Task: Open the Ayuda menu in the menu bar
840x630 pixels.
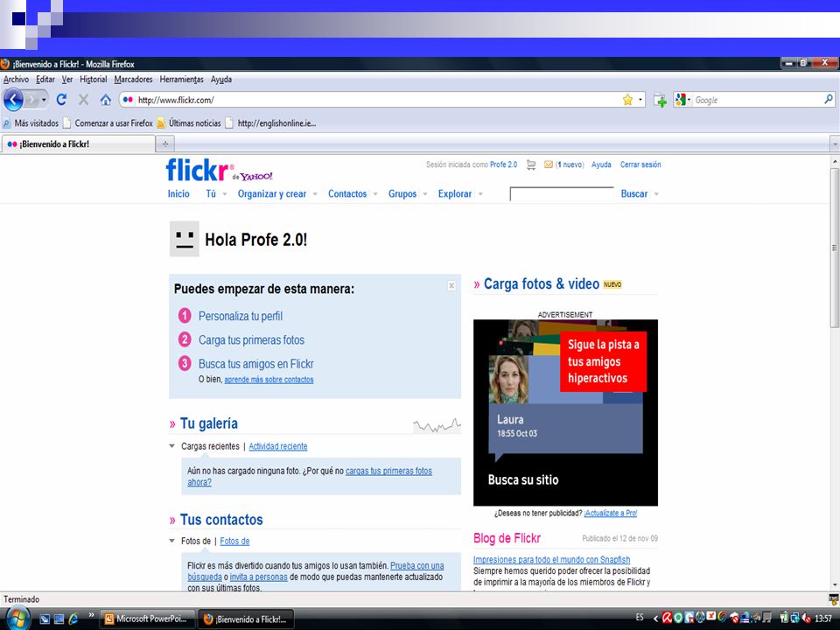Action: point(220,80)
